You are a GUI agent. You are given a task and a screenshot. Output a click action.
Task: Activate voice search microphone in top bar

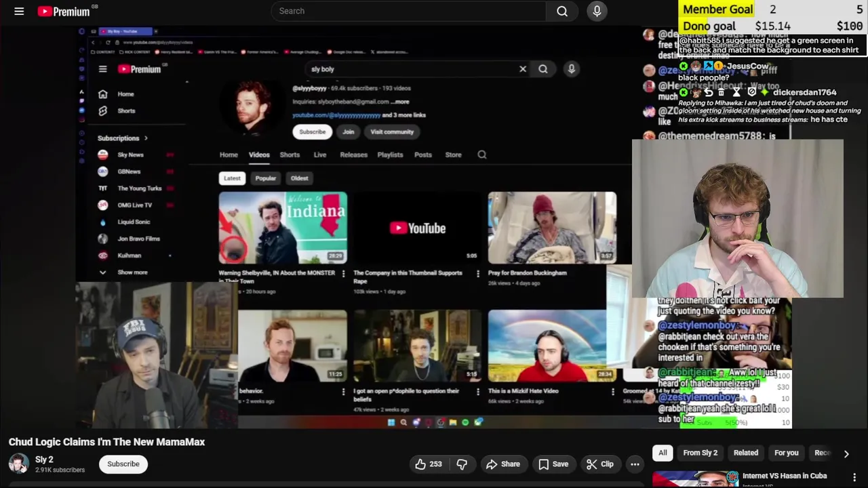597,11
